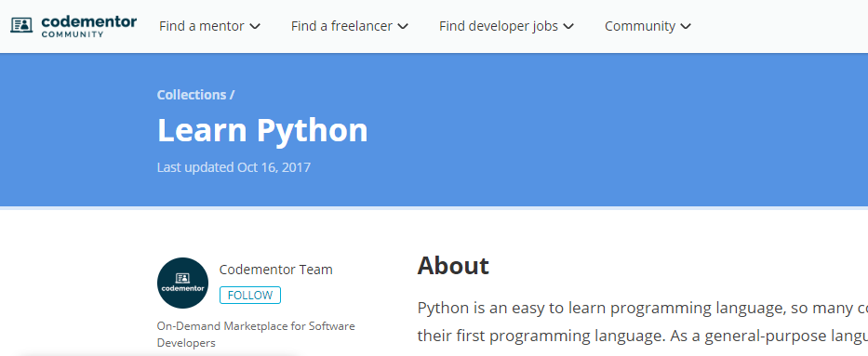Expand the chevron beside Community
868x356 pixels.
[x=686, y=27]
